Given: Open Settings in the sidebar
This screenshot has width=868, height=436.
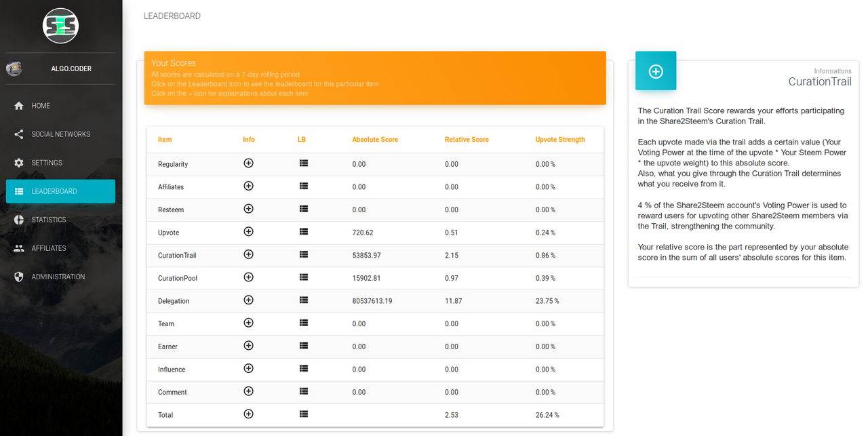Looking at the screenshot, I should 60,163.
